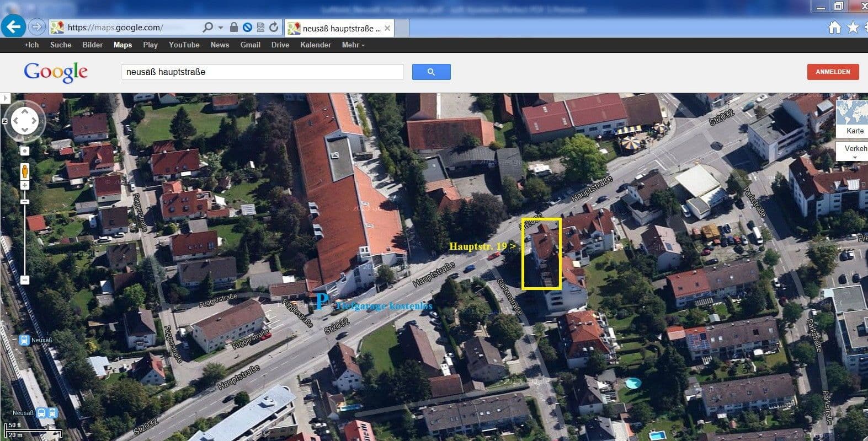This screenshot has height=441, width=868.
Task: Click the my-location dot button below compass
Action: click(24, 150)
